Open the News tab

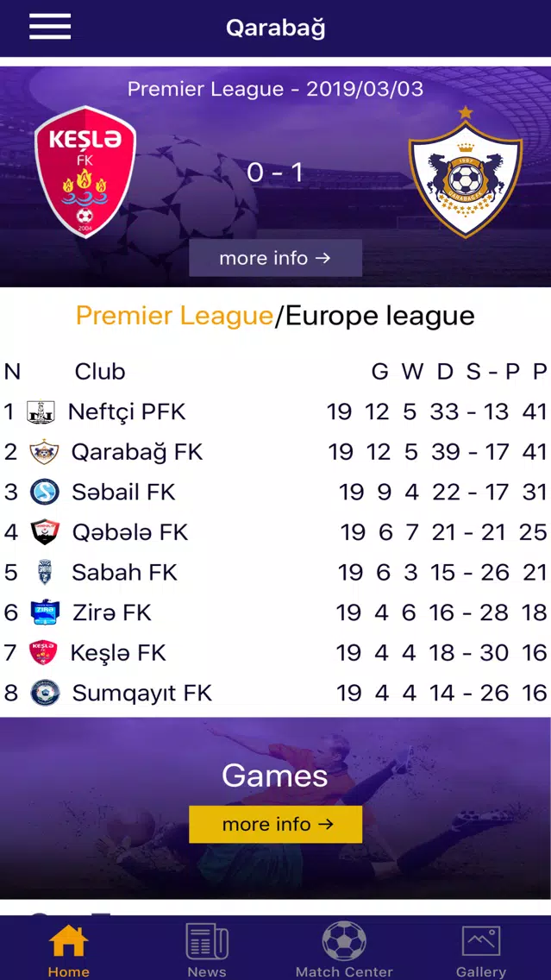pyautogui.click(x=207, y=950)
